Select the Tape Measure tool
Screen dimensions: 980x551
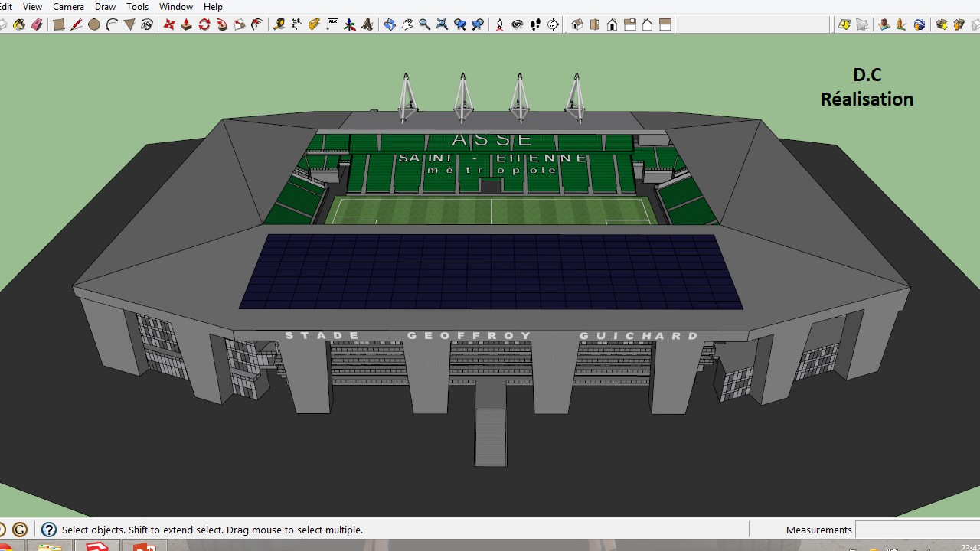(x=279, y=24)
